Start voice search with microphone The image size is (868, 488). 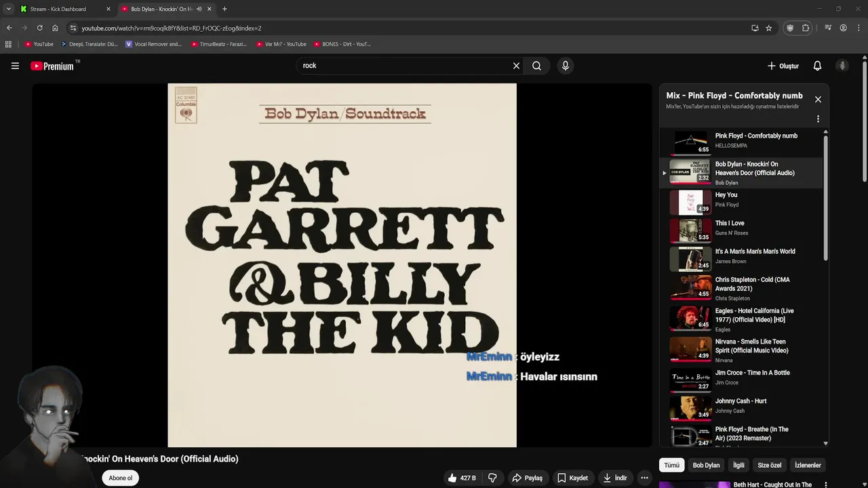(566, 66)
